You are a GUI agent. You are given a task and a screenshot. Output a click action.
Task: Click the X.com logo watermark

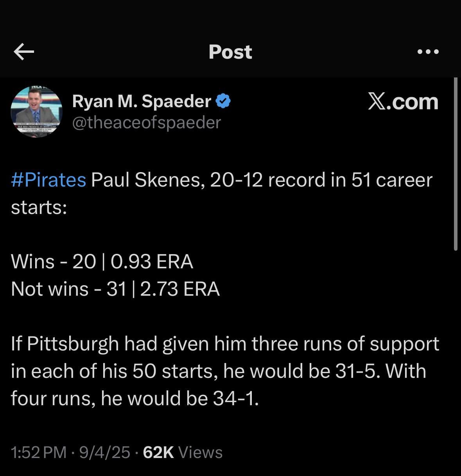coord(403,102)
